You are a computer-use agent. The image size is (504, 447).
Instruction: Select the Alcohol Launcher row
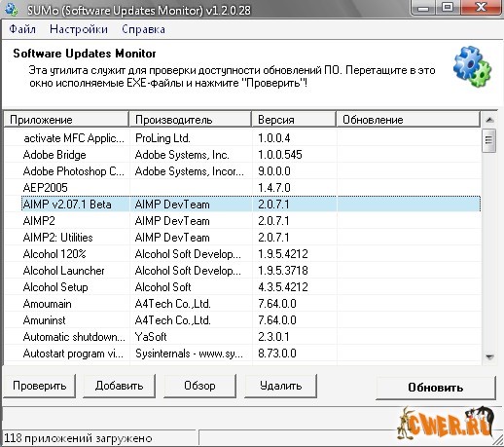242,271
